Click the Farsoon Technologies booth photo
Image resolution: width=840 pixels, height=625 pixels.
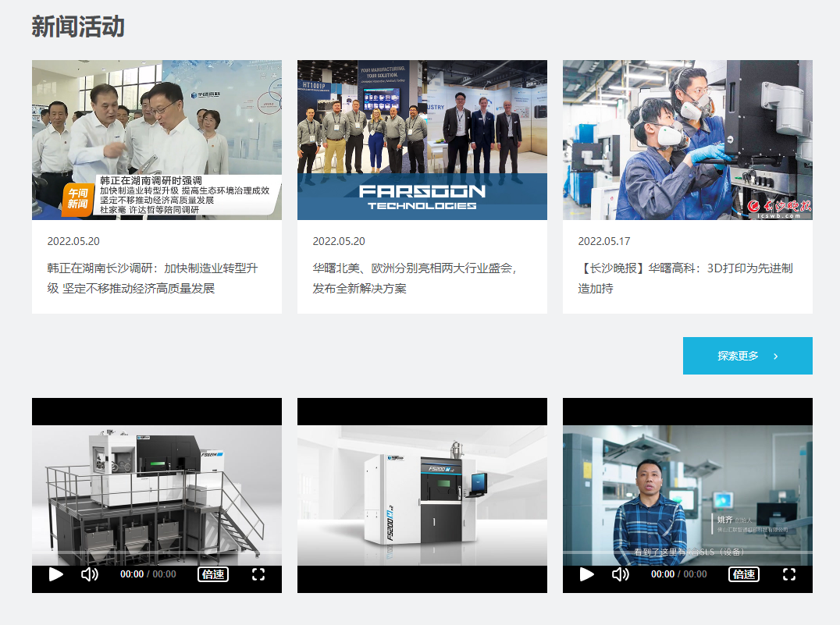422,140
